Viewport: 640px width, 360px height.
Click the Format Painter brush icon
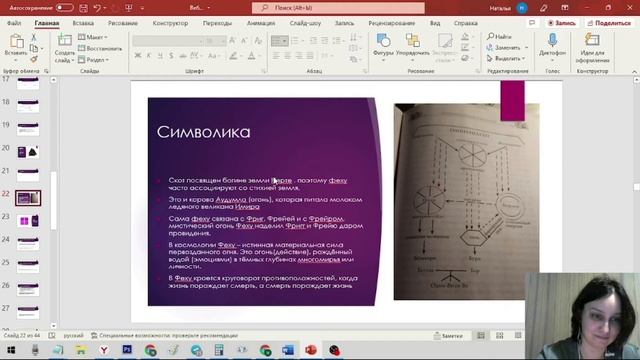(x=34, y=59)
